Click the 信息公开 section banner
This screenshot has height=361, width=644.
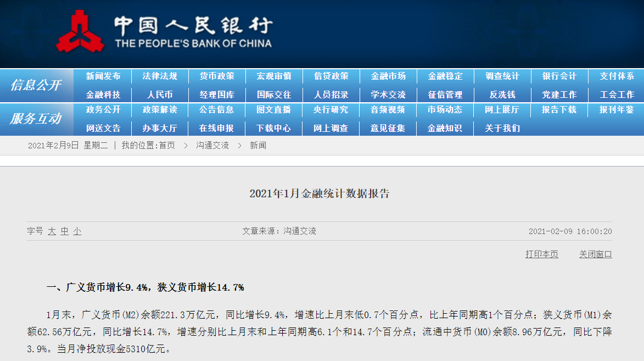click(36, 85)
